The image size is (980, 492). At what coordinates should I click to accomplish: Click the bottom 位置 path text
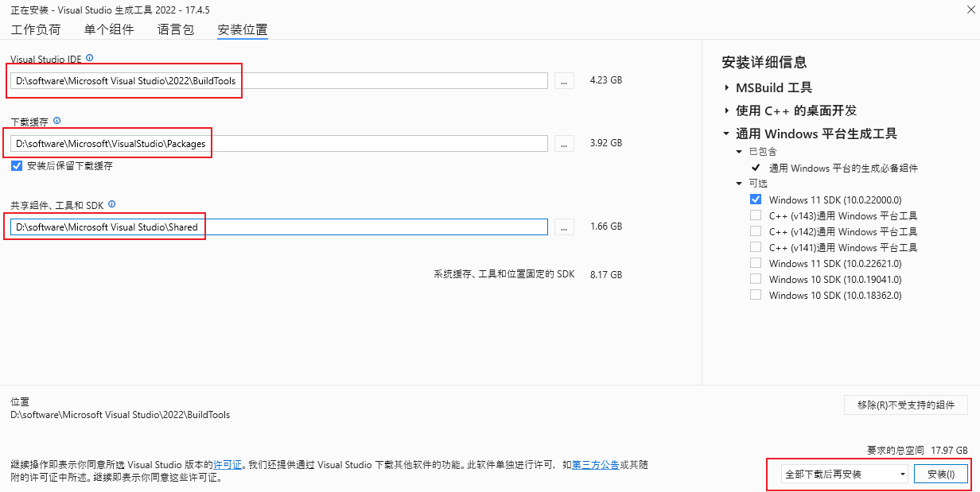[x=120, y=415]
